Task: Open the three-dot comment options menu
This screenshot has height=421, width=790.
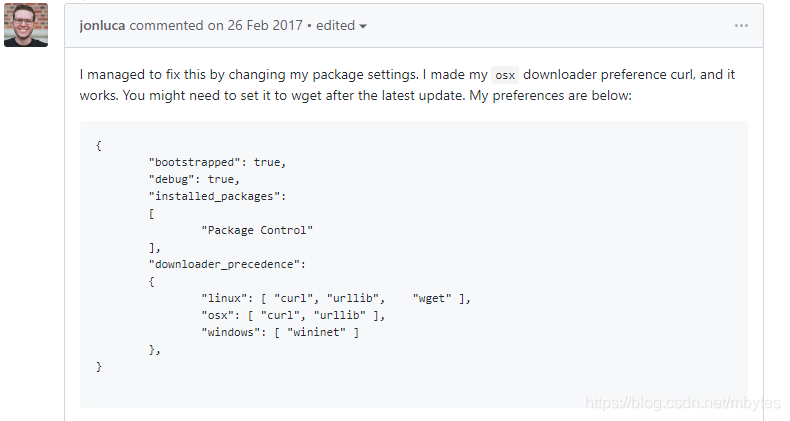Action: point(741,26)
